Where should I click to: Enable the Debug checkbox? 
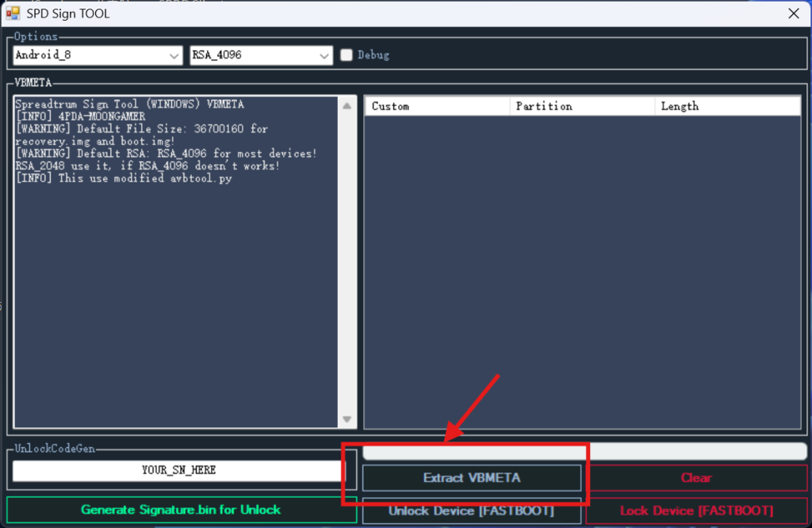[347, 55]
